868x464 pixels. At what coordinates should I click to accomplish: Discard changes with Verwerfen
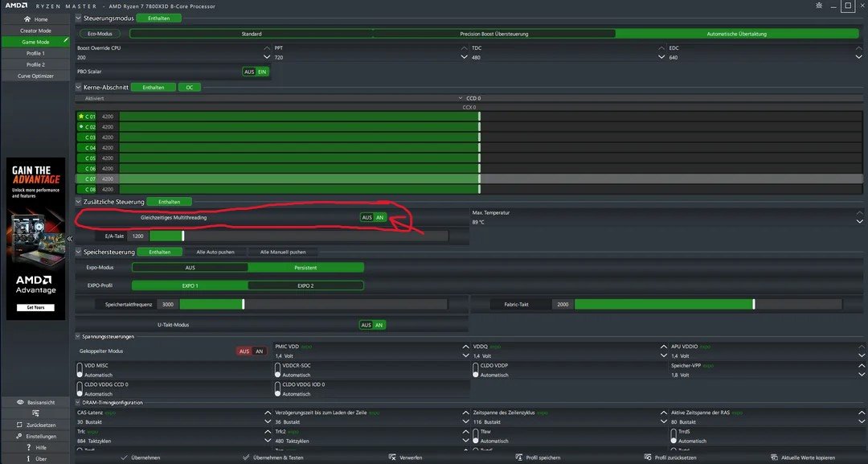point(405,458)
